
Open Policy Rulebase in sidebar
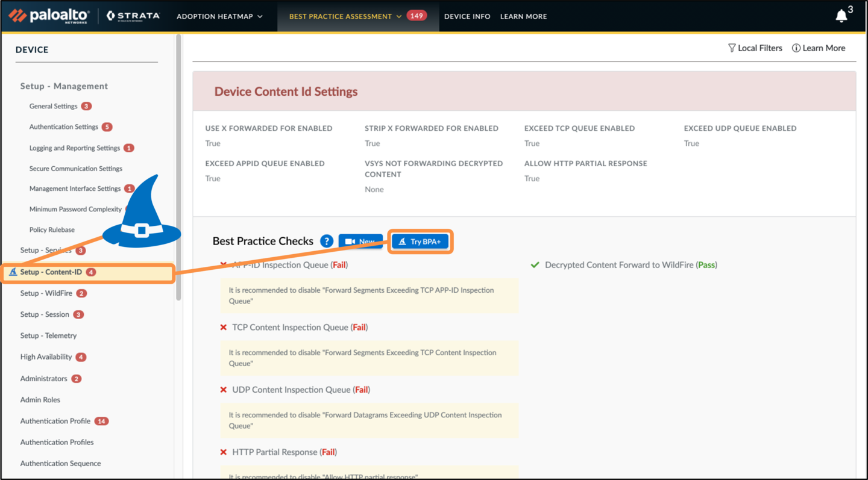point(52,229)
